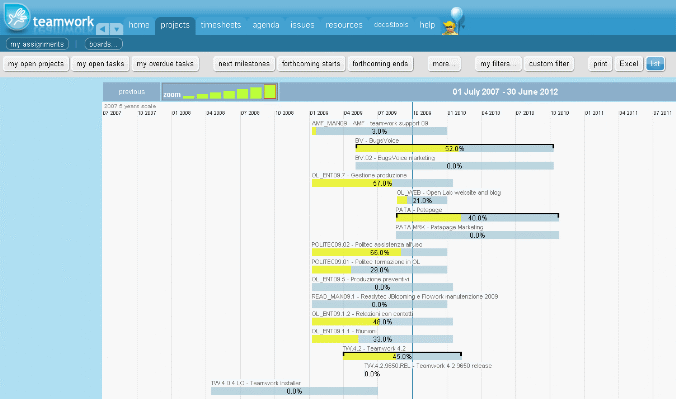Open the user avatar with balloon

click(453, 21)
